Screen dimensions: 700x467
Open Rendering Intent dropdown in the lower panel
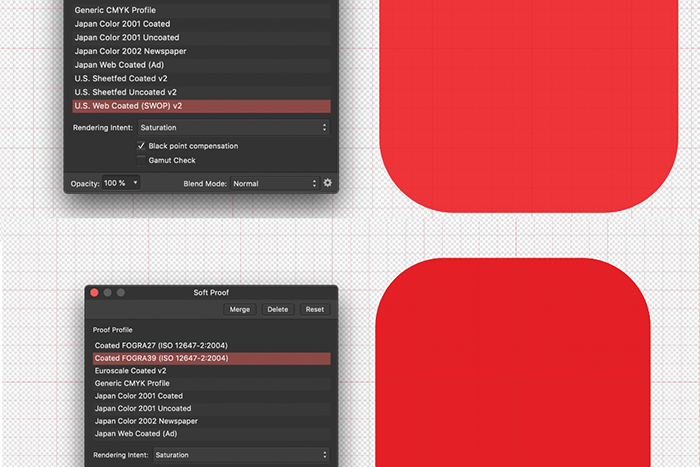coord(240,455)
